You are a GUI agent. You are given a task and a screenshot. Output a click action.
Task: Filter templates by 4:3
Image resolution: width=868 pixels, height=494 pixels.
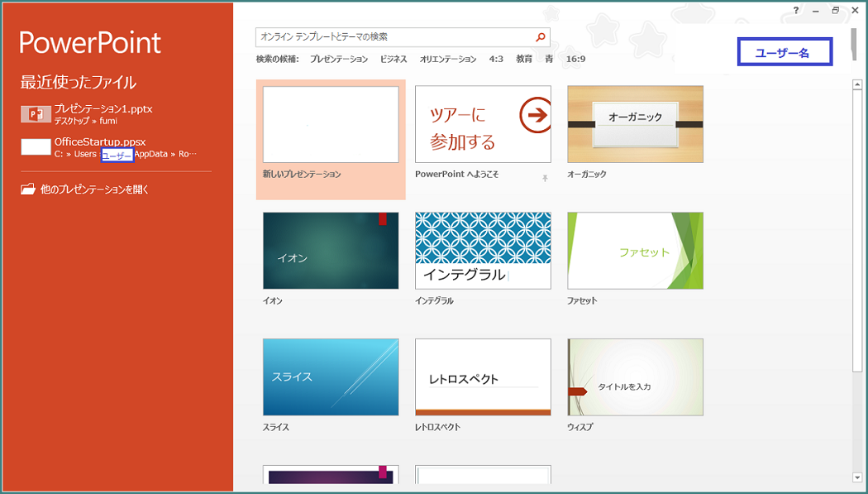pos(496,59)
